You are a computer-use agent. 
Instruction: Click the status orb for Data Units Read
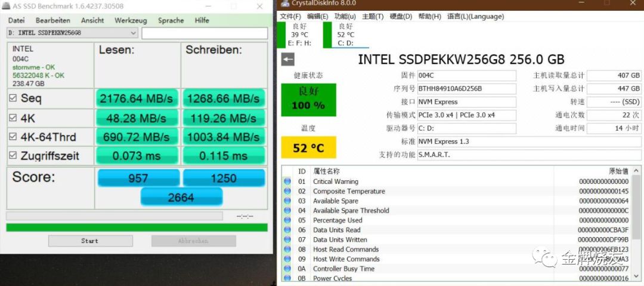point(287,230)
